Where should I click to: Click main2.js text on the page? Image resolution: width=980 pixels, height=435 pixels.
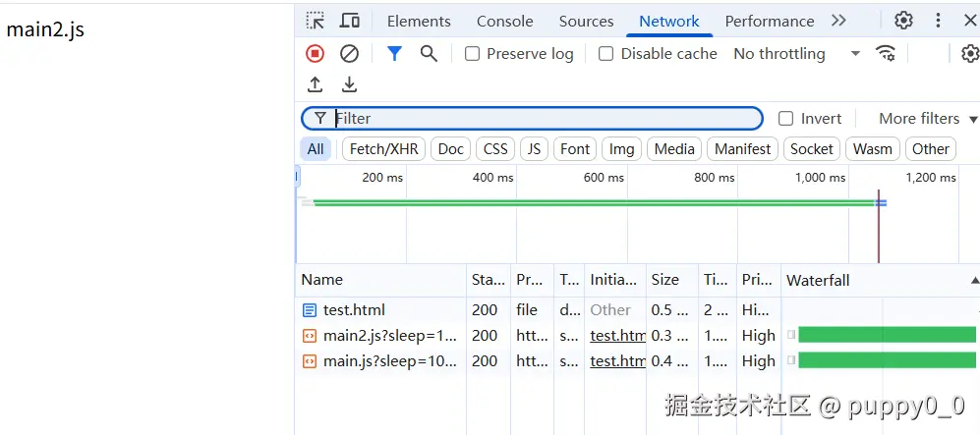coord(45,29)
